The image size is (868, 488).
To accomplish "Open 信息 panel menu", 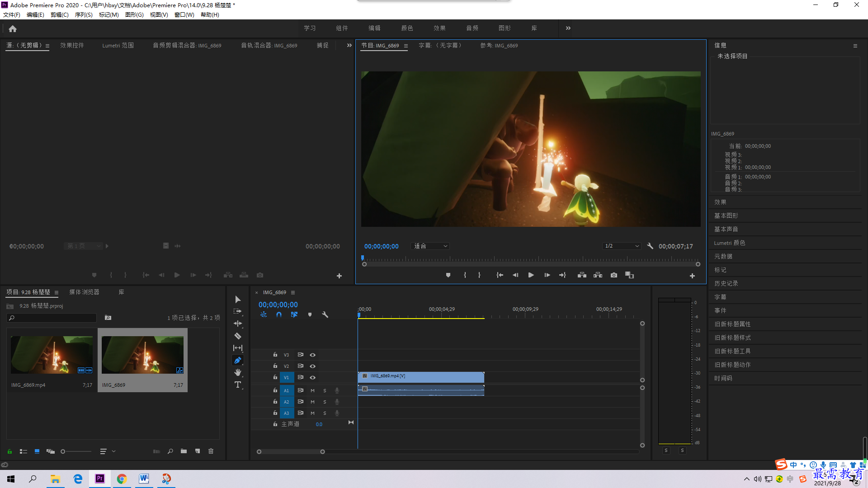I will point(855,46).
